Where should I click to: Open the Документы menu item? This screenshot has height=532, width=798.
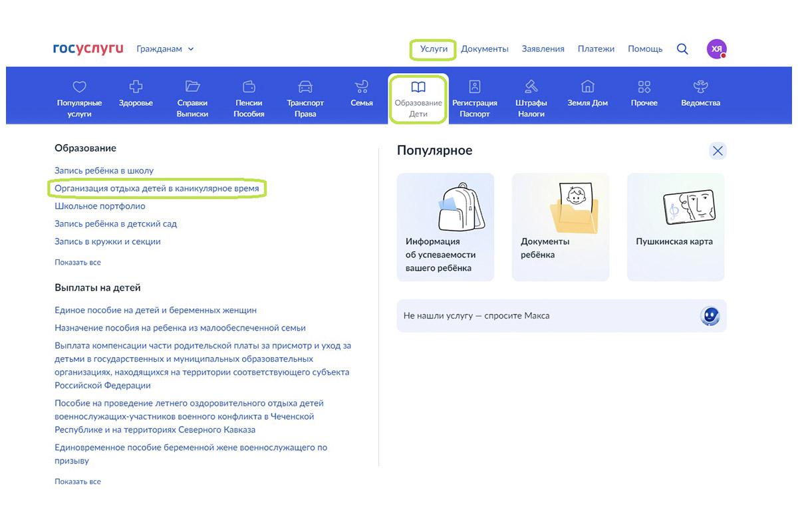click(x=484, y=49)
